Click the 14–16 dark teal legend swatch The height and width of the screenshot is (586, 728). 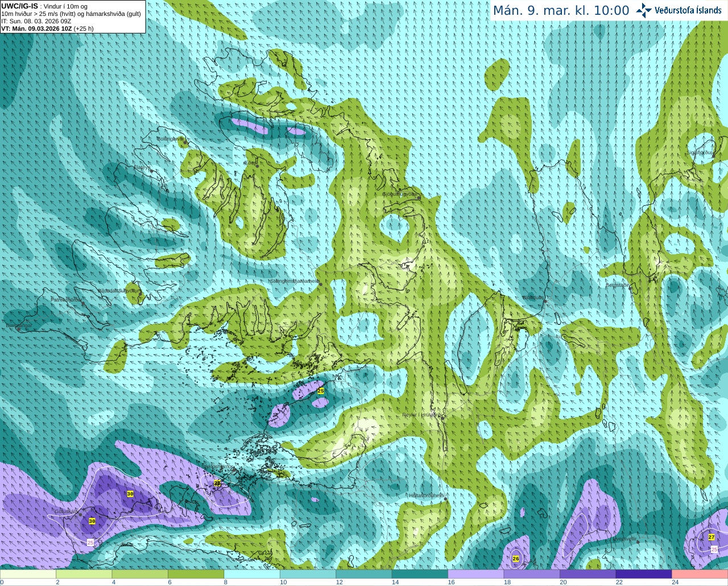(420, 574)
